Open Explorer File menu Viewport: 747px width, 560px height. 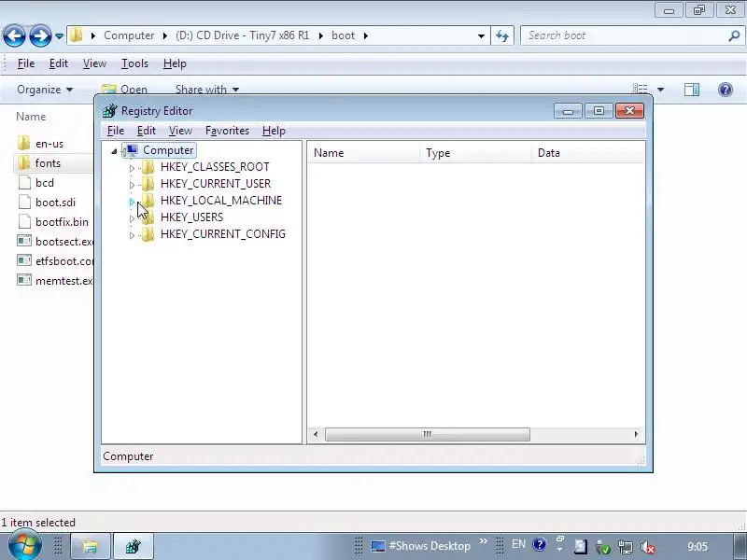(x=26, y=63)
